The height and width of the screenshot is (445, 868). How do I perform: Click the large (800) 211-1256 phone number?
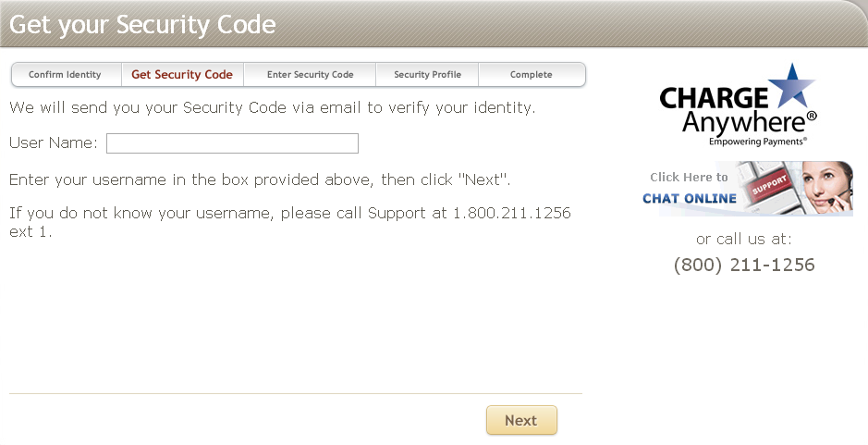tap(744, 266)
